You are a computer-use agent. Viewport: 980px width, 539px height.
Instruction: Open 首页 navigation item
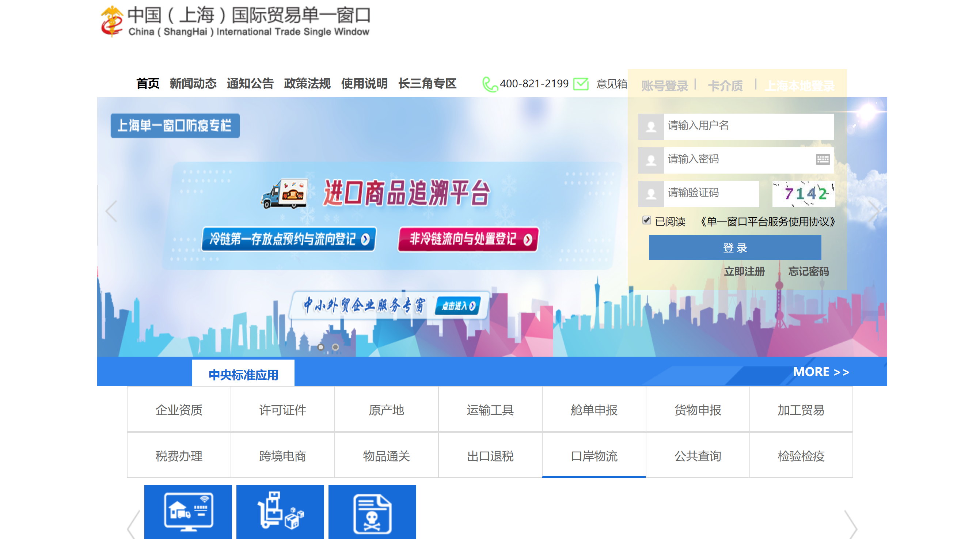pyautogui.click(x=148, y=83)
